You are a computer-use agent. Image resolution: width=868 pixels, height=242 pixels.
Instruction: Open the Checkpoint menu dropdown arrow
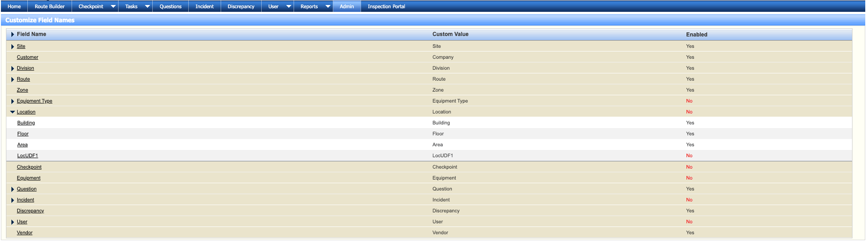[113, 6]
